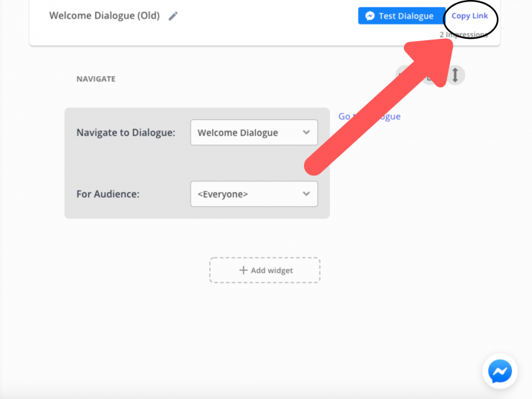
Task: Click the NAVIGATE section heading
Action: coord(96,78)
